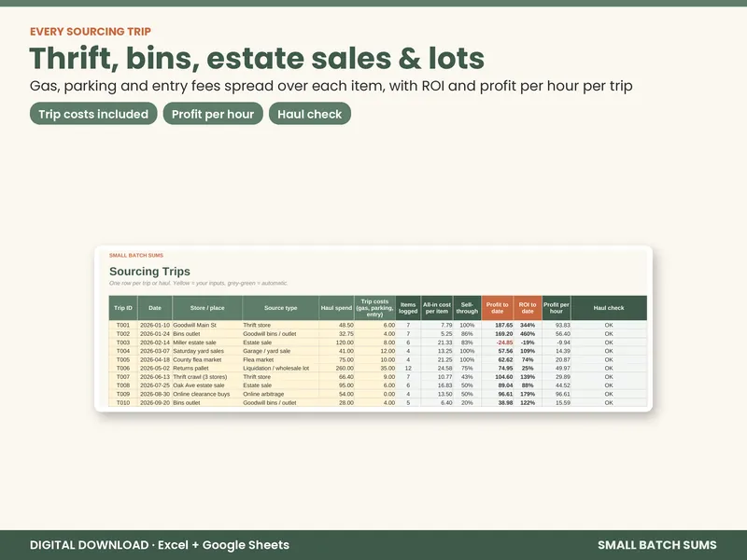
Task: Click the "Thrift, bins, estate sales & lots" title
Action: tap(257, 58)
